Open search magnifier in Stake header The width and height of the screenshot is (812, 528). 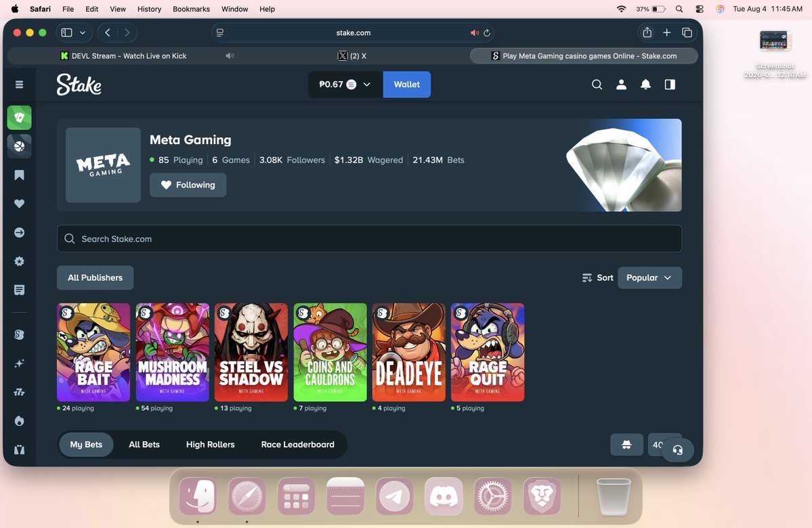(x=597, y=85)
